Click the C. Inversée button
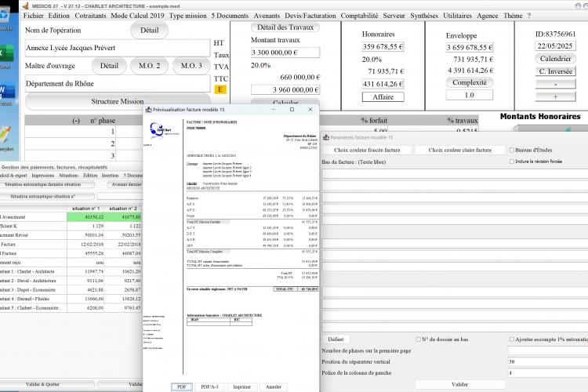The height and width of the screenshot is (392, 588). pyautogui.click(x=555, y=71)
